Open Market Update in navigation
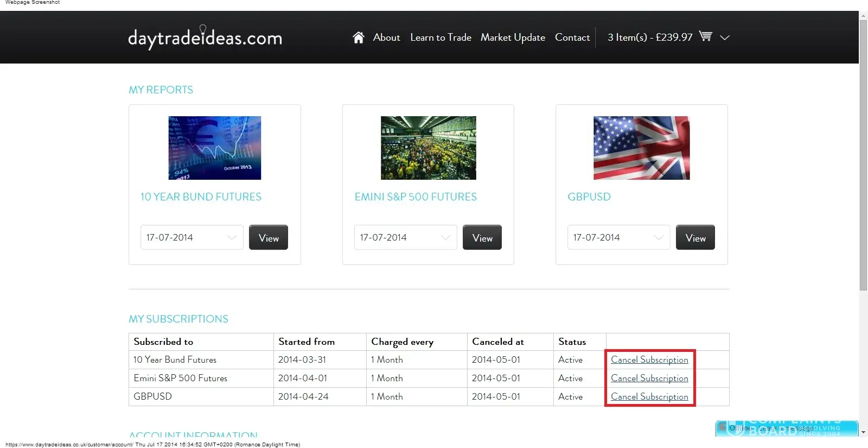 click(513, 37)
